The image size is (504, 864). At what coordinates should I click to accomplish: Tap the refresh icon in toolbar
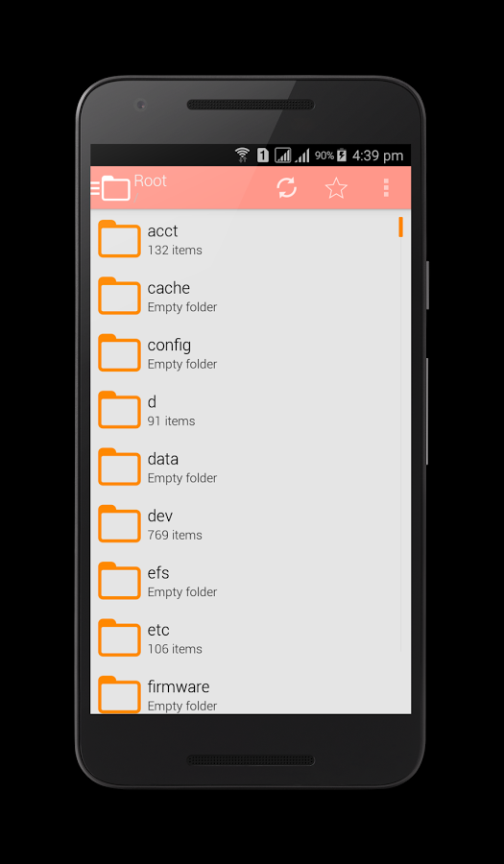(286, 188)
